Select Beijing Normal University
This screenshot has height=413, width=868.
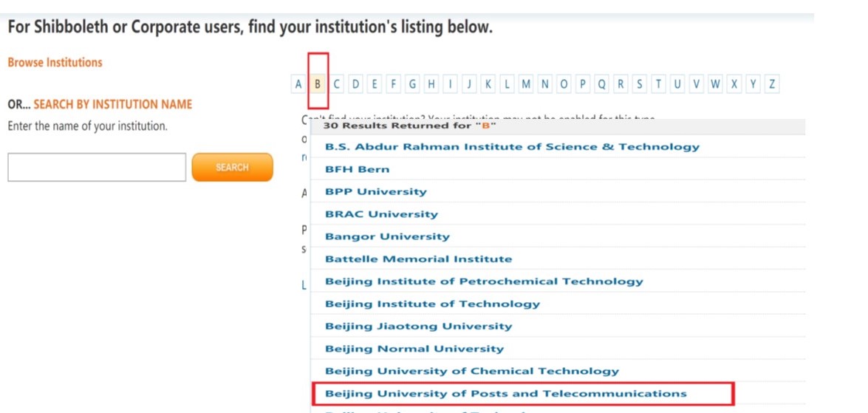[414, 349]
